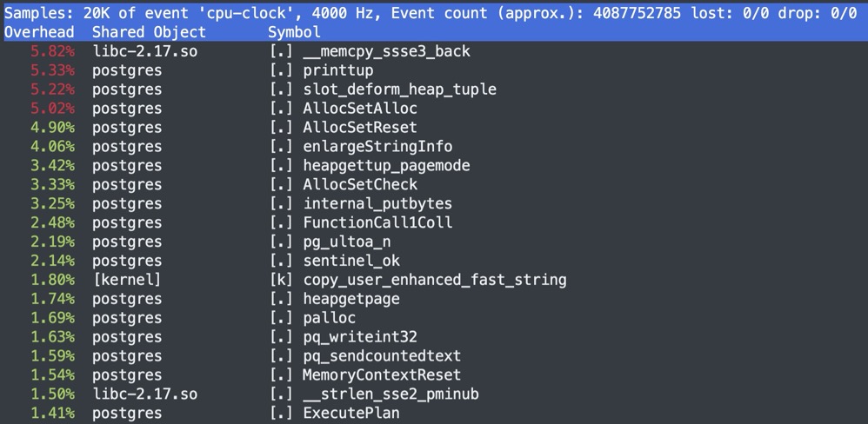Select the printtup symbol entry
Image resolution: width=868 pixels, height=424 pixels.
(x=337, y=70)
